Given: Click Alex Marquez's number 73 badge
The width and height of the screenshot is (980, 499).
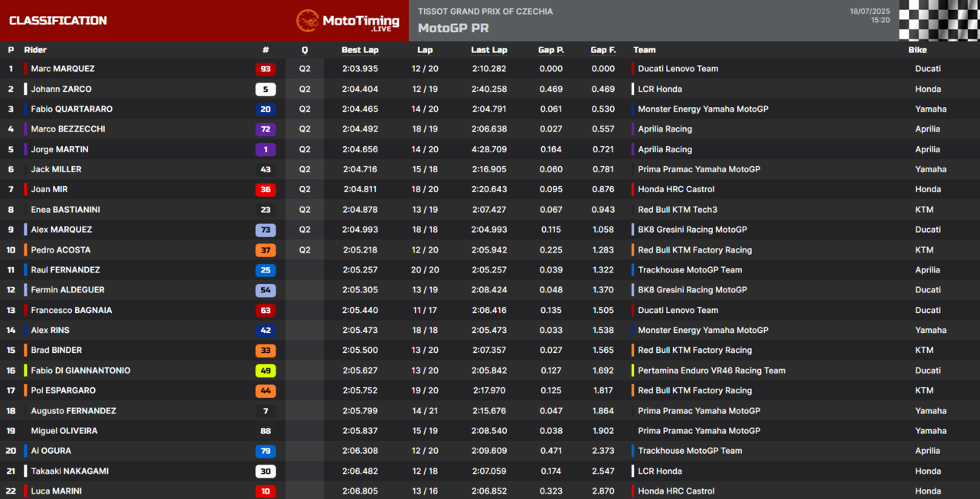Looking at the screenshot, I should click(x=266, y=230).
